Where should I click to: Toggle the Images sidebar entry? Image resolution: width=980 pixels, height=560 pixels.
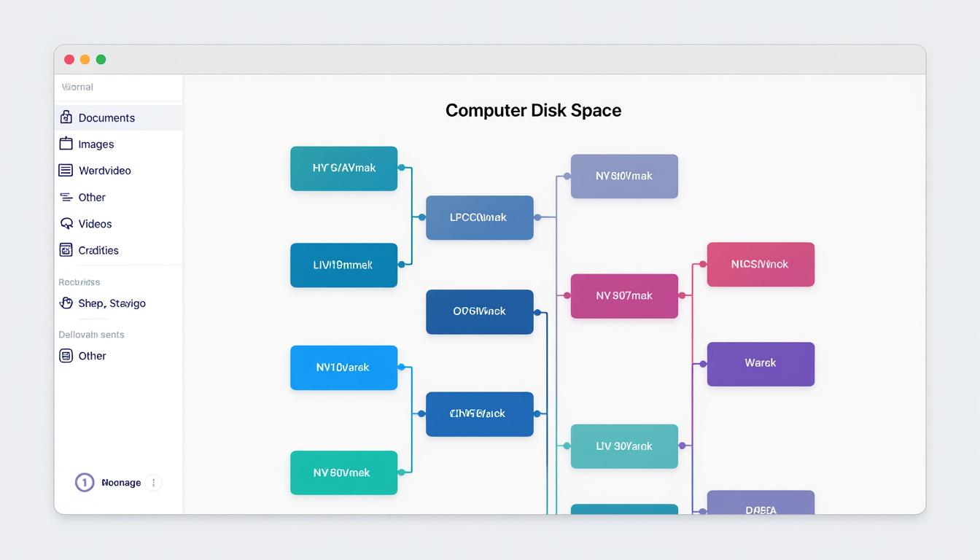pos(96,144)
